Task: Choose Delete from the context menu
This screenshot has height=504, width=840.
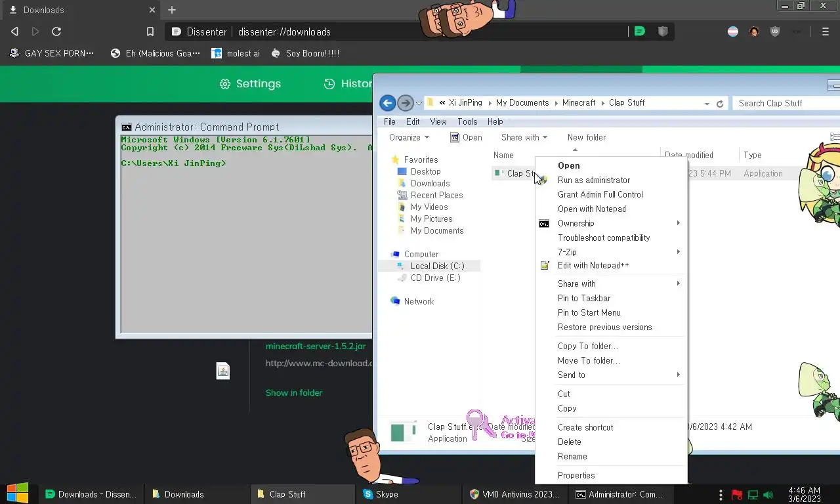Action: [611, 442]
